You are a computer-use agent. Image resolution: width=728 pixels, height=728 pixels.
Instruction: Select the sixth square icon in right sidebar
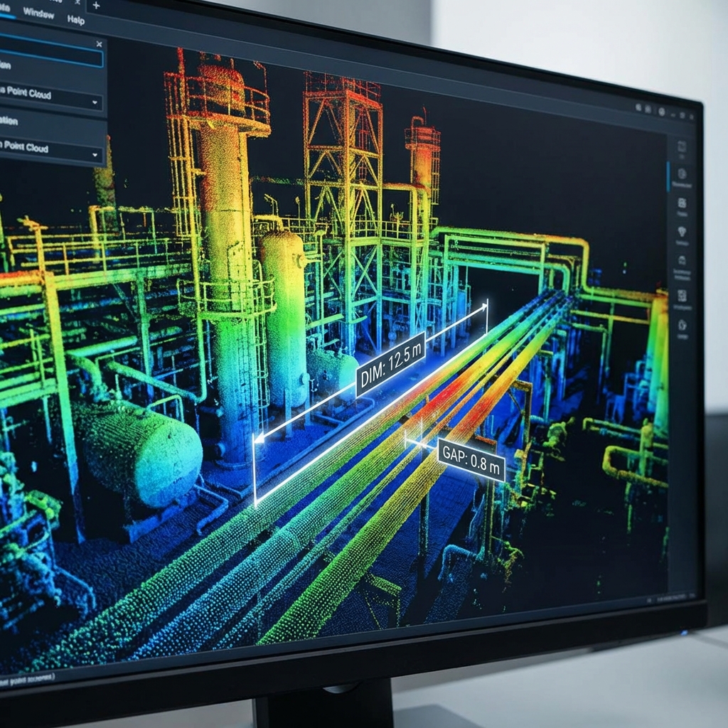coord(682,294)
